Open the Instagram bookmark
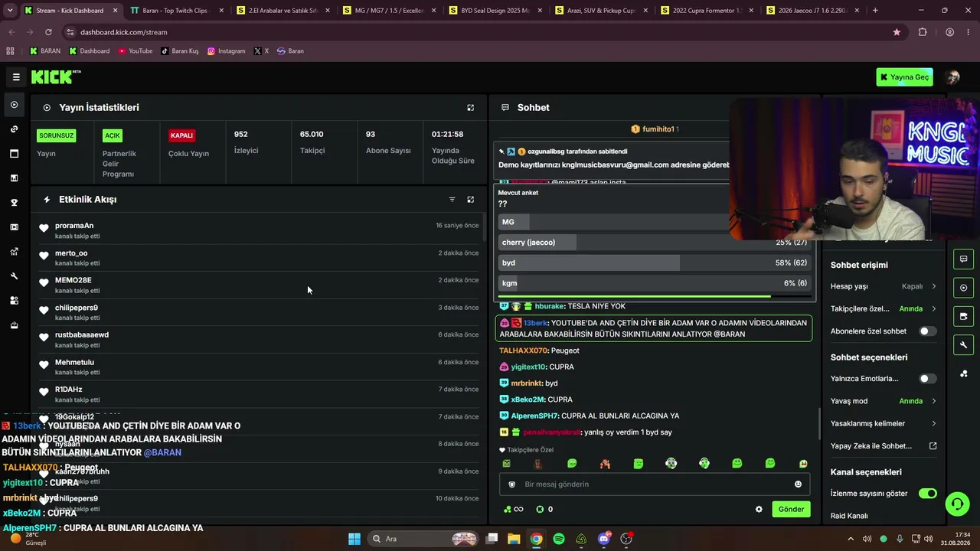 tap(227, 51)
